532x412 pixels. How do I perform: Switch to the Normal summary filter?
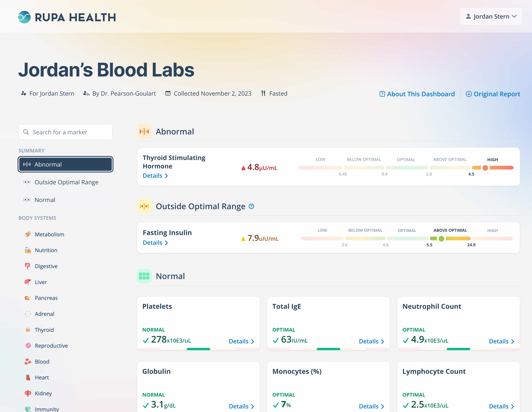point(45,200)
